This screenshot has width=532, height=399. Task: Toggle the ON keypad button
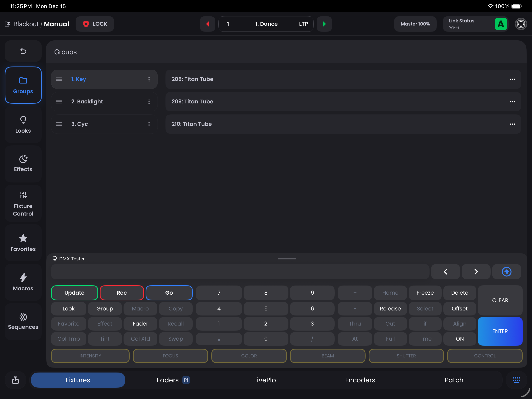(459, 339)
